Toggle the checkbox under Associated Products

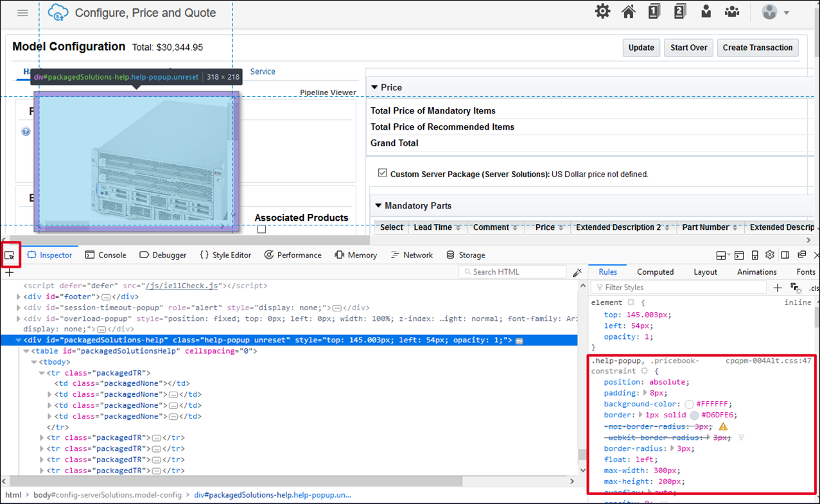click(262, 228)
